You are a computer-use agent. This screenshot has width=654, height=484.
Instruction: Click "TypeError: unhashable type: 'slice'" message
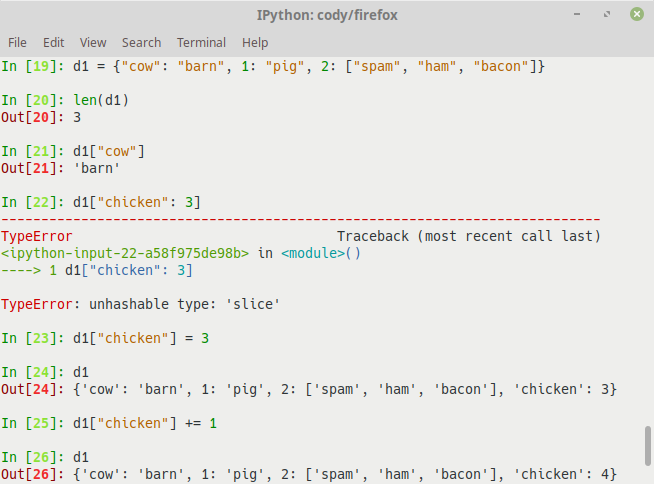[141, 304]
